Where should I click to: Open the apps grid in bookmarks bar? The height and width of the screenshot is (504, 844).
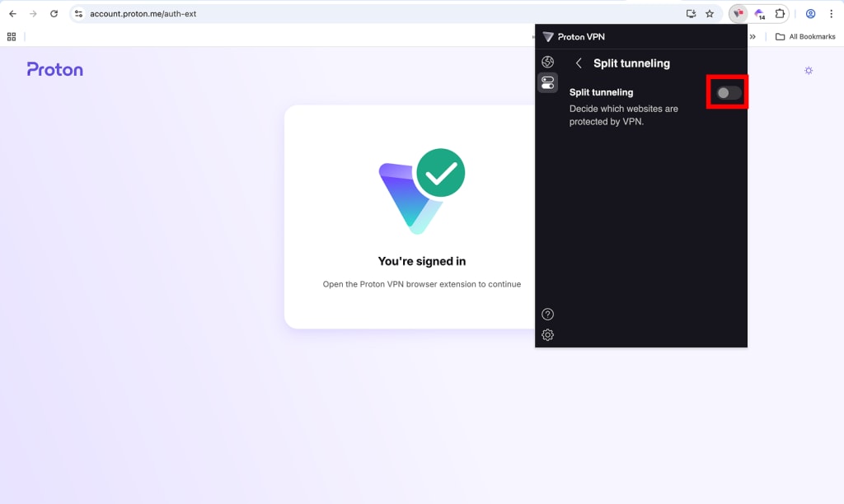12,36
